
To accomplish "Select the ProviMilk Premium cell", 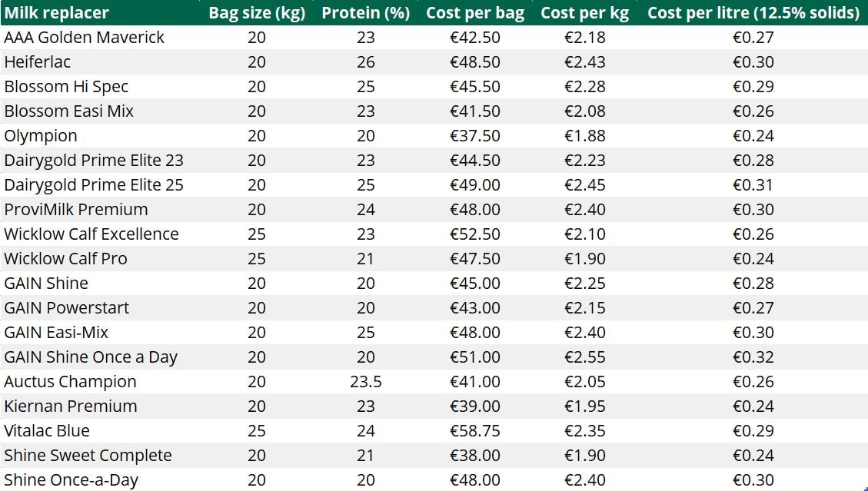I will [76, 210].
